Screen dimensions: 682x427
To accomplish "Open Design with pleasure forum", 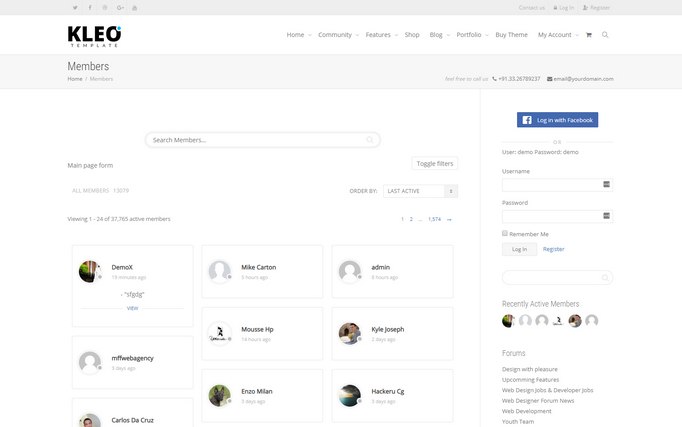I will (x=530, y=369).
